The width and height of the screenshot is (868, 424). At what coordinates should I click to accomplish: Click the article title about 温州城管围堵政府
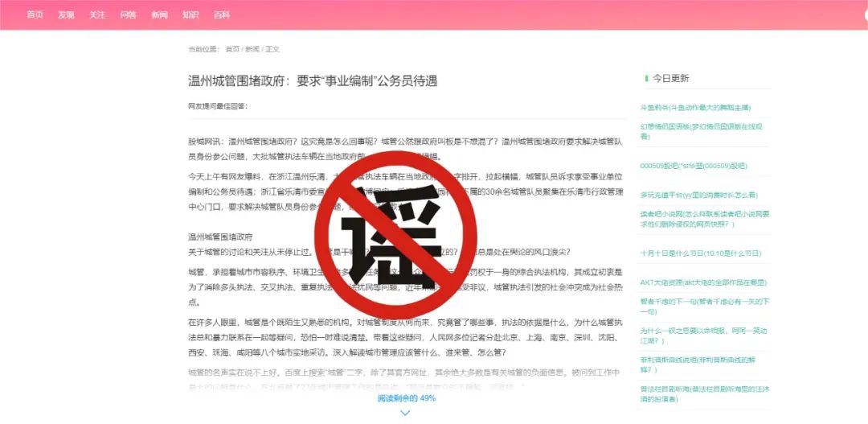tap(313, 81)
